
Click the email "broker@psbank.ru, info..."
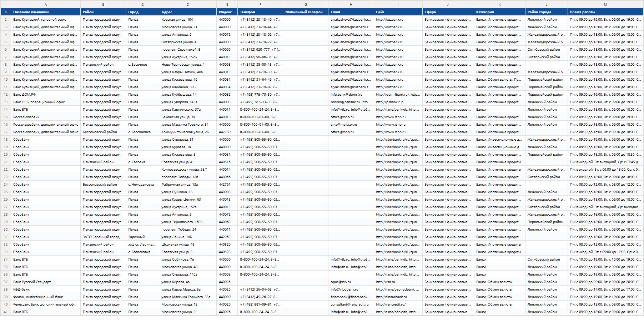(x=351, y=102)
